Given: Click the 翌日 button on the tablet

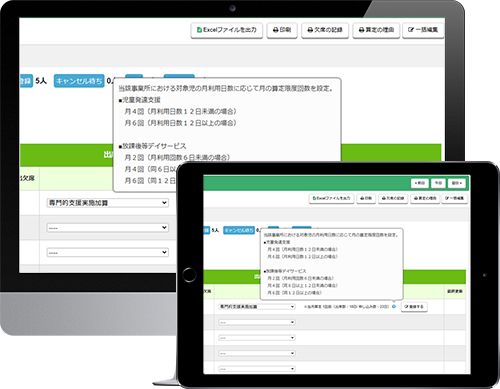Looking at the screenshot, I should (x=457, y=183).
